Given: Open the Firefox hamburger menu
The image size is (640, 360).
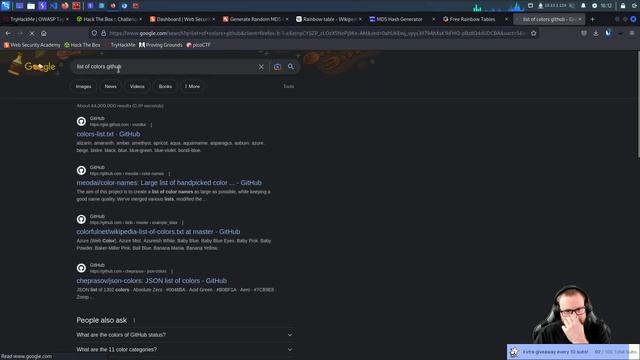Looking at the screenshot, I should pyautogui.click(x=632, y=33).
